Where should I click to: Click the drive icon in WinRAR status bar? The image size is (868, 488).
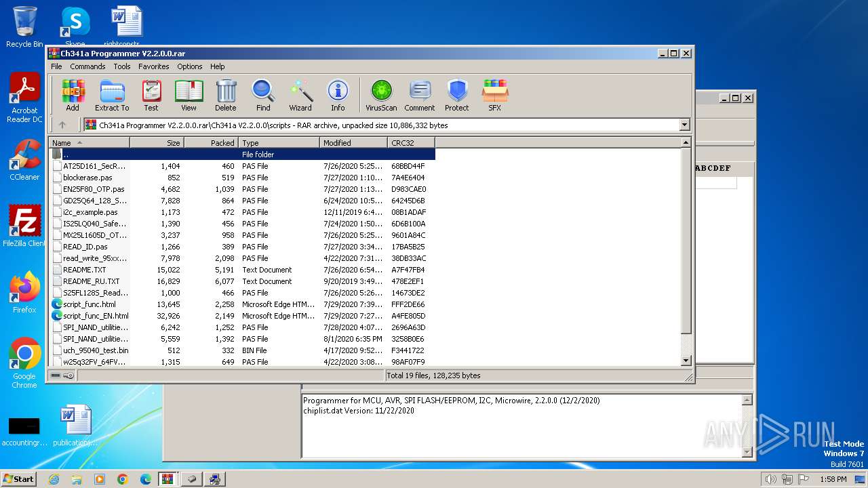point(56,375)
